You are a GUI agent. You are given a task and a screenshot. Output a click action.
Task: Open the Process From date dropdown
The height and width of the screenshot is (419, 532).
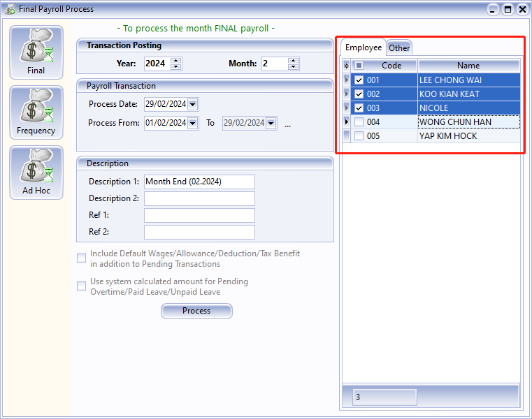point(193,123)
